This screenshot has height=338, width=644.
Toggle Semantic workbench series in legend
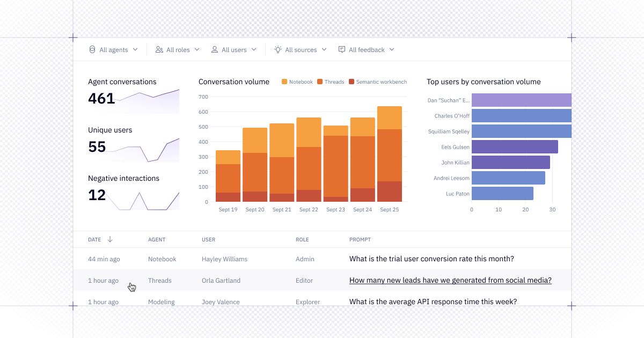(377, 82)
